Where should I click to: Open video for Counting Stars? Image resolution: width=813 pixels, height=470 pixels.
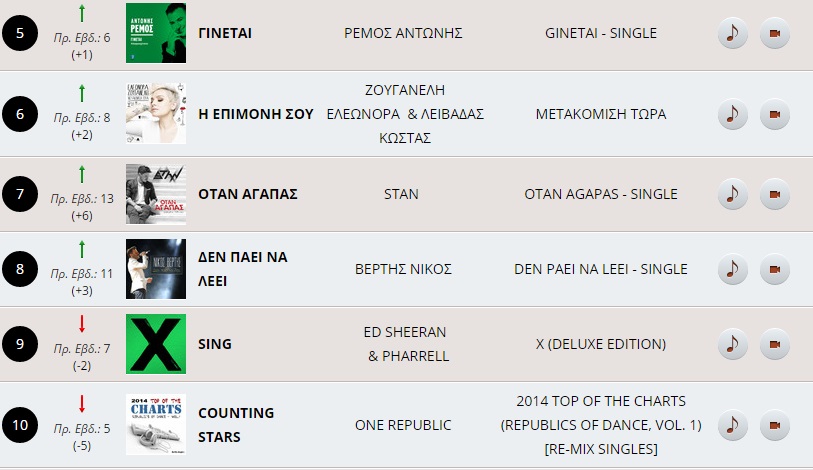(x=774, y=425)
